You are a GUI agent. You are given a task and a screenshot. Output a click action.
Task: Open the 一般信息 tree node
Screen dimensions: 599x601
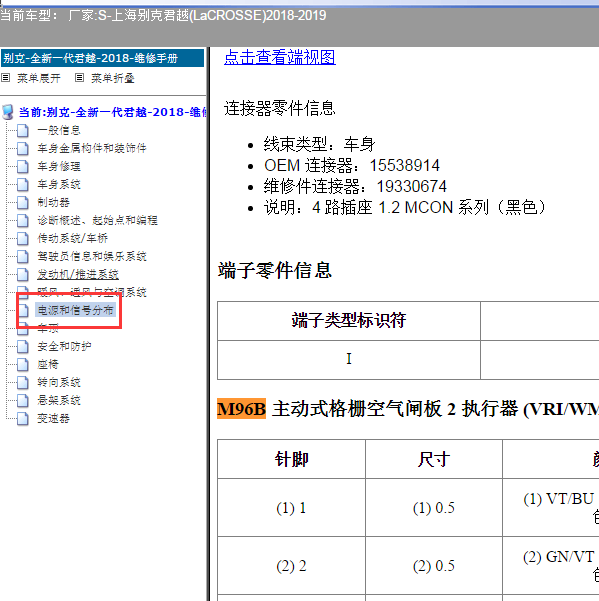(59, 130)
